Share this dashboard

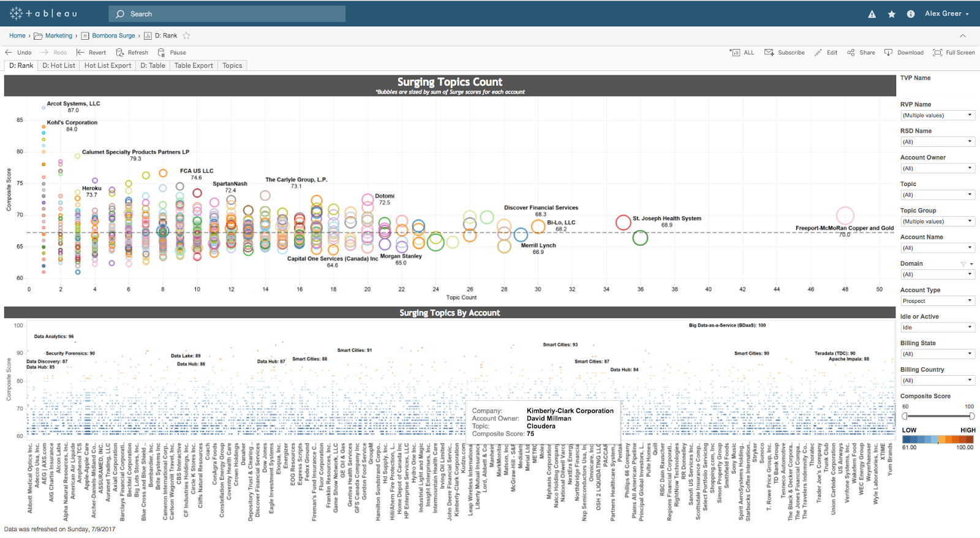pyautogui.click(x=861, y=53)
